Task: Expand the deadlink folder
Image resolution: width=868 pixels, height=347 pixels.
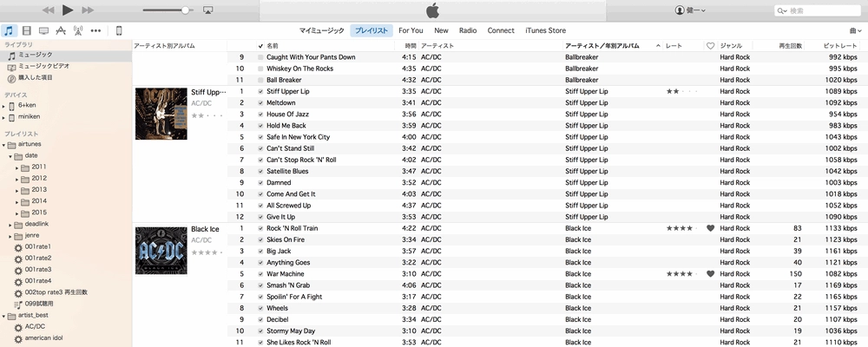Action: (11, 224)
